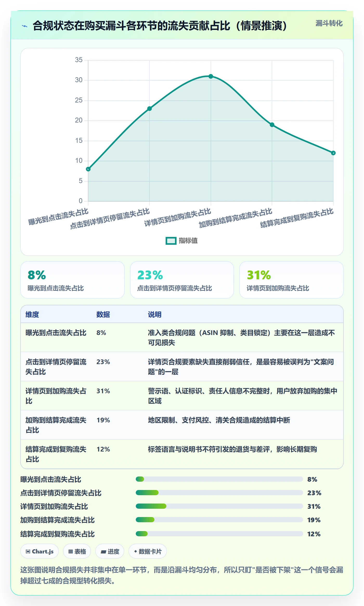
Task: Click the 说明 column header
Action: pos(155,314)
